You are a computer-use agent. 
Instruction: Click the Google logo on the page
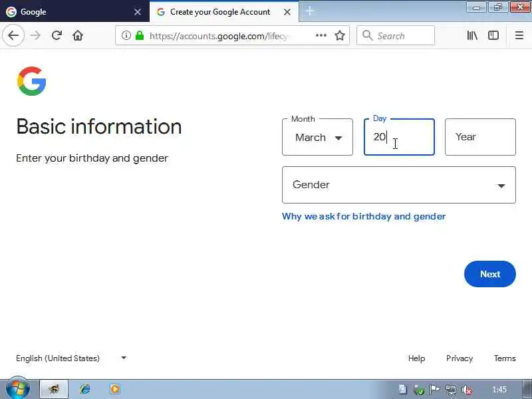point(31,81)
